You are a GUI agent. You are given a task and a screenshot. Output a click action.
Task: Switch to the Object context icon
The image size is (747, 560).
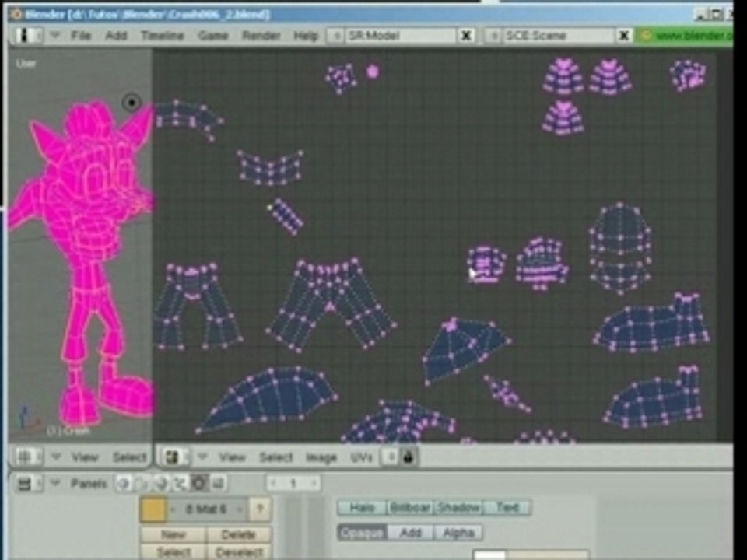[180, 485]
